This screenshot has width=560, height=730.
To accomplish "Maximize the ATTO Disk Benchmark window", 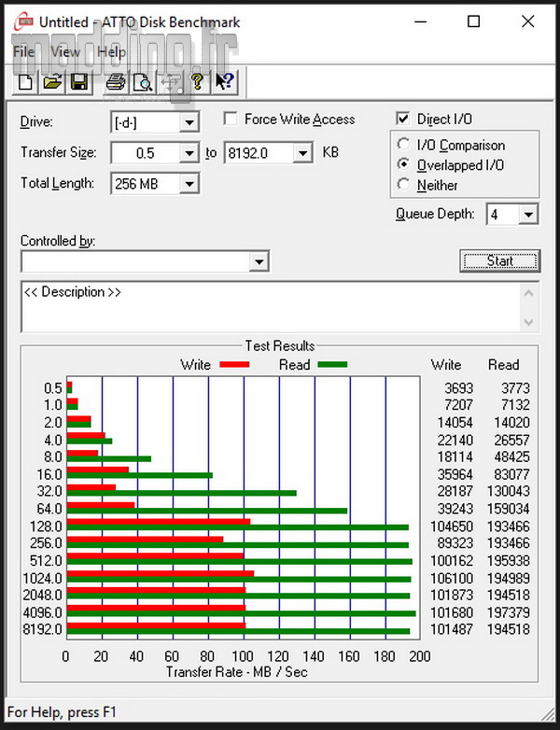I will (x=473, y=21).
